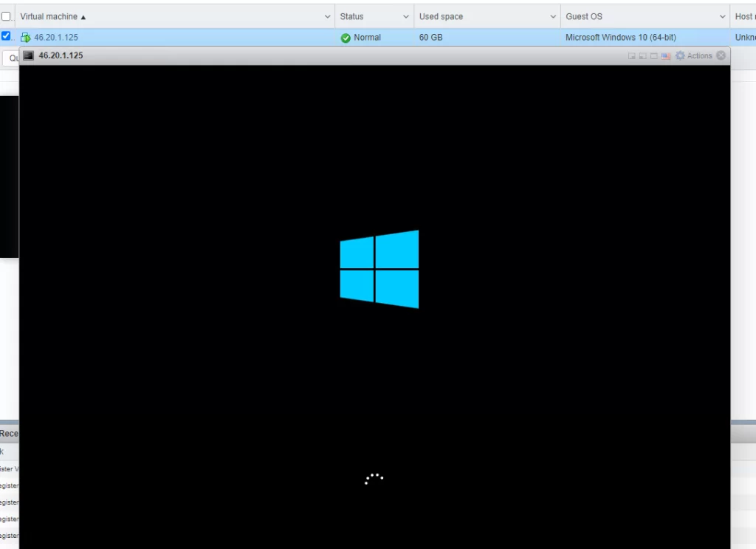Viewport: 756px width, 549px height.
Task: Click the smallest console size icon
Action: [632, 56]
